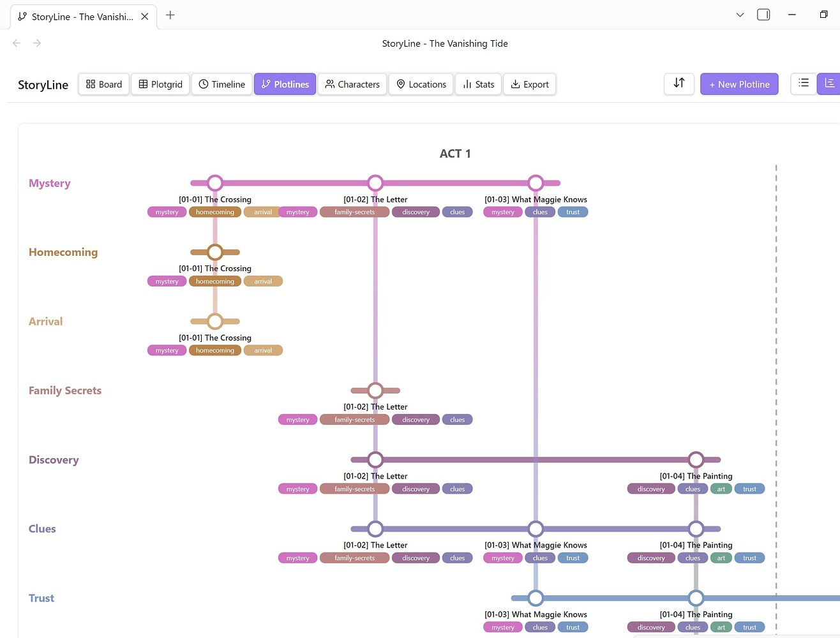The image size is (840, 638).
Task: Select the Plotlines tab
Action: (x=285, y=84)
